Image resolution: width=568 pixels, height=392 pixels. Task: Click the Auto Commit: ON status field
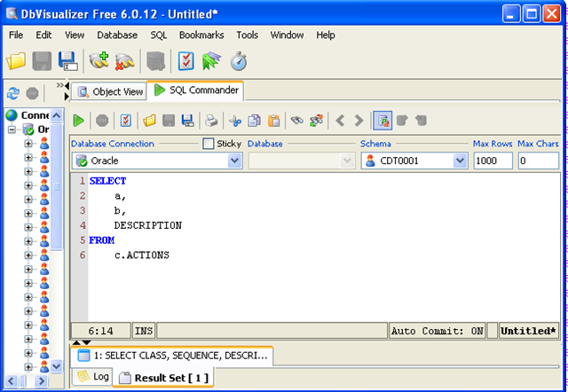click(437, 331)
